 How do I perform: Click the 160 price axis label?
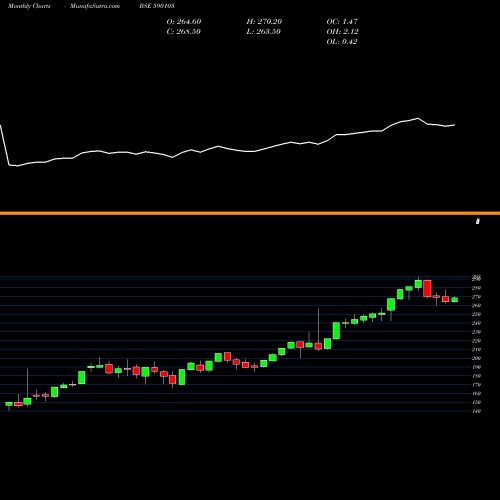[x=477, y=393]
